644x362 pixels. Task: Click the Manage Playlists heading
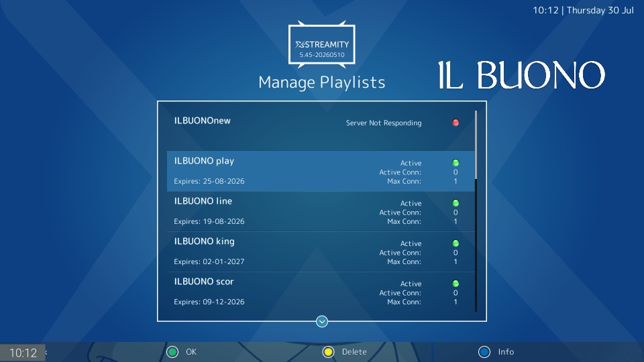coord(321,82)
